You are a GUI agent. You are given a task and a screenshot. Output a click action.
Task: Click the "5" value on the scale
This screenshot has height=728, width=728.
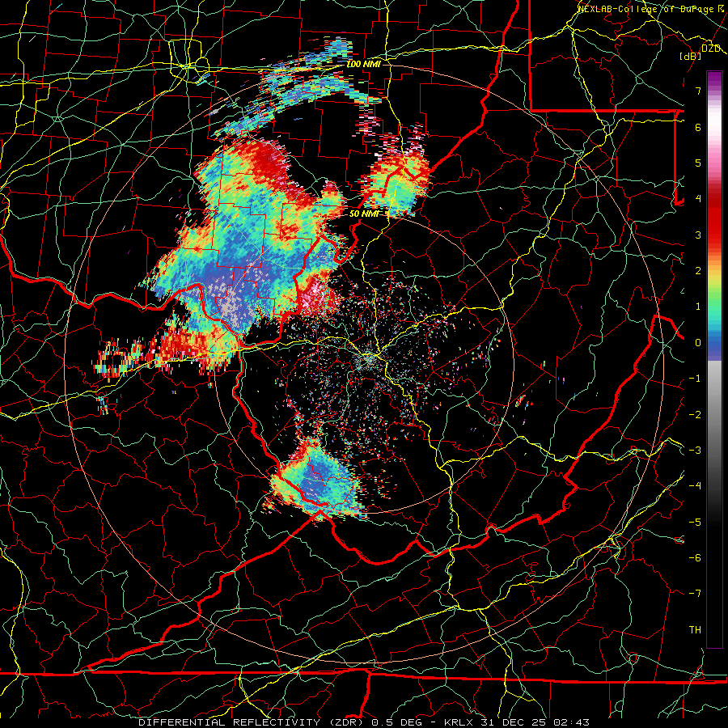[x=698, y=163]
